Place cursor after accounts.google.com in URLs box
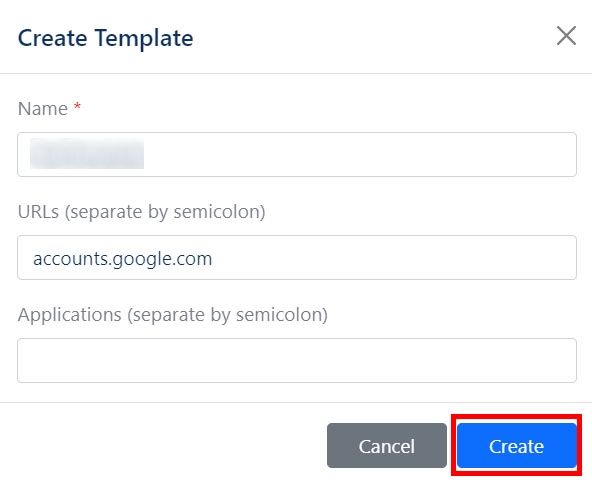Image resolution: width=592 pixels, height=484 pixels. [214, 259]
